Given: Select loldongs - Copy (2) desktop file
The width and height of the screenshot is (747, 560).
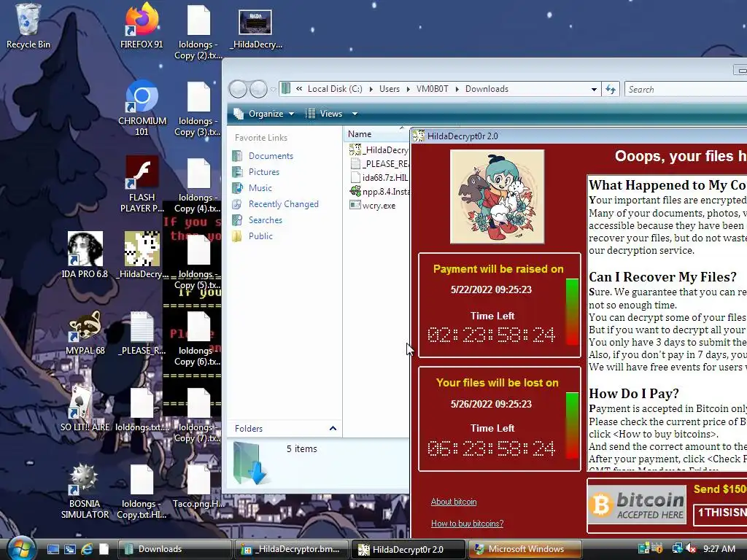Looking at the screenshot, I should (x=198, y=32).
